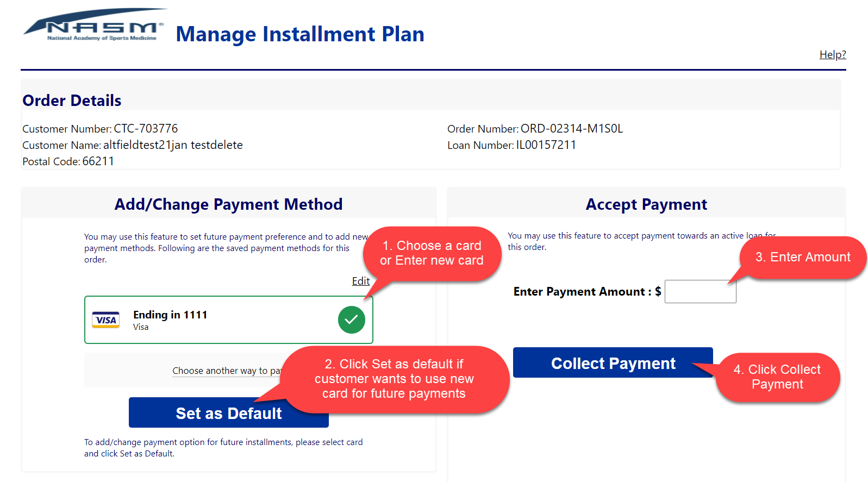Open the Help? link
Screen dimensions: 868x482
coord(832,54)
